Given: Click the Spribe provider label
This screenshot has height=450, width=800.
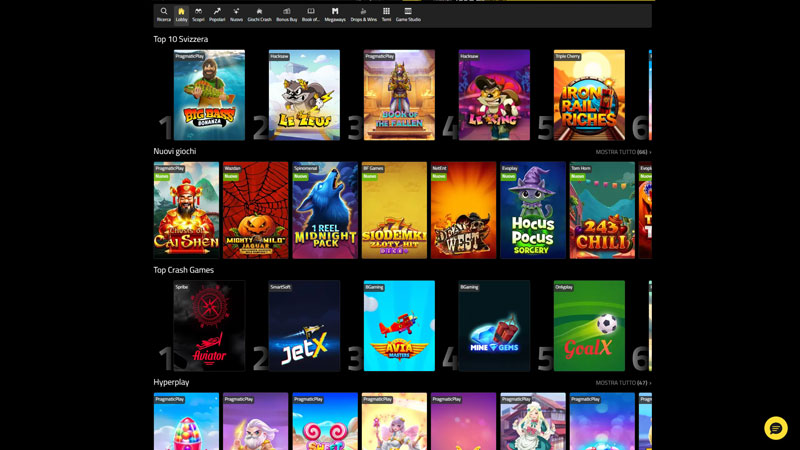Looking at the screenshot, I should 182,287.
